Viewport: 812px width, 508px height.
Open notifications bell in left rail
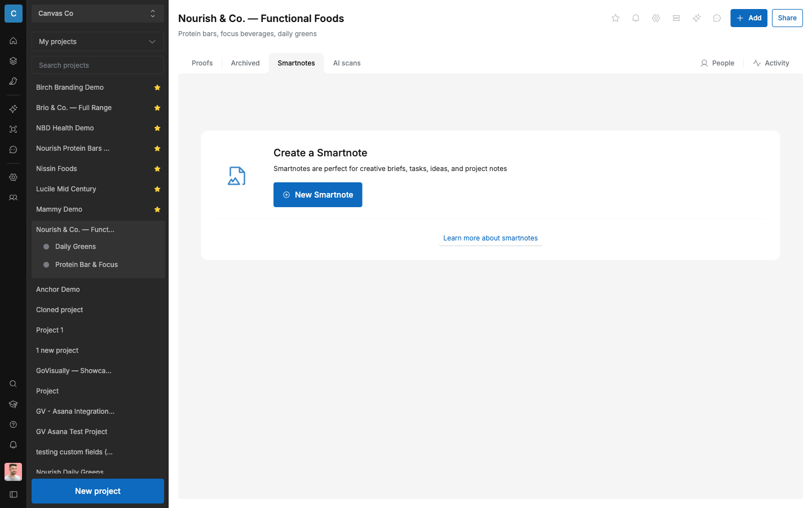coord(13,445)
